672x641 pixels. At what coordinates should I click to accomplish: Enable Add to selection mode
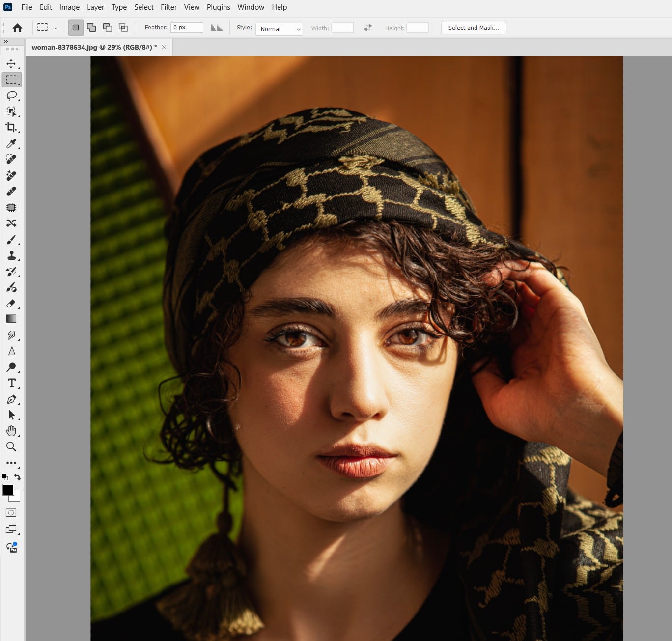(x=91, y=28)
